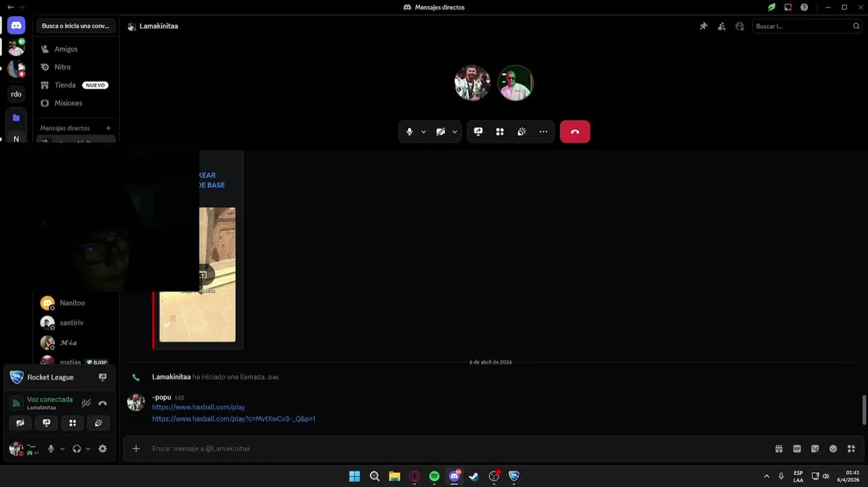Expand input device options in user panel
The image size is (868, 487).
62,448
